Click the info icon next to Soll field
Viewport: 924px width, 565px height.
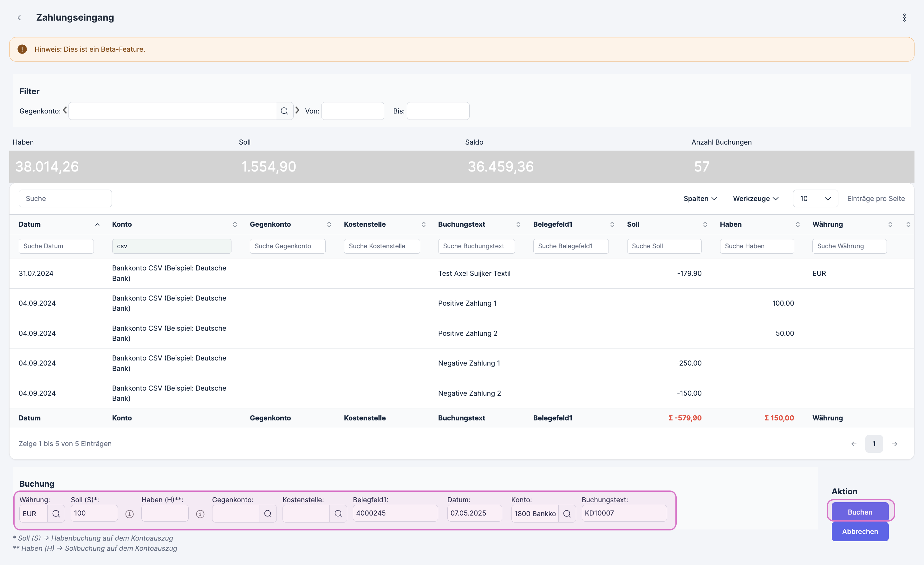129,514
